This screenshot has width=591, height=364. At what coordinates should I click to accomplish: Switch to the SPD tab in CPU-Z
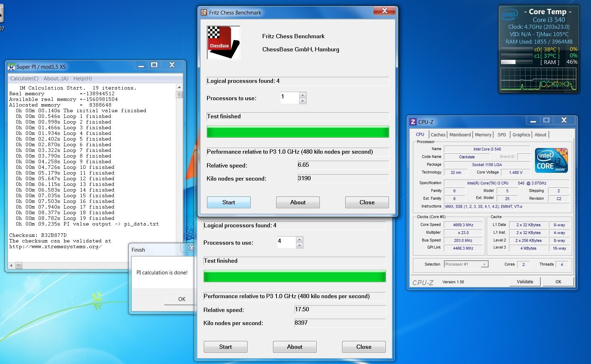click(x=502, y=135)
